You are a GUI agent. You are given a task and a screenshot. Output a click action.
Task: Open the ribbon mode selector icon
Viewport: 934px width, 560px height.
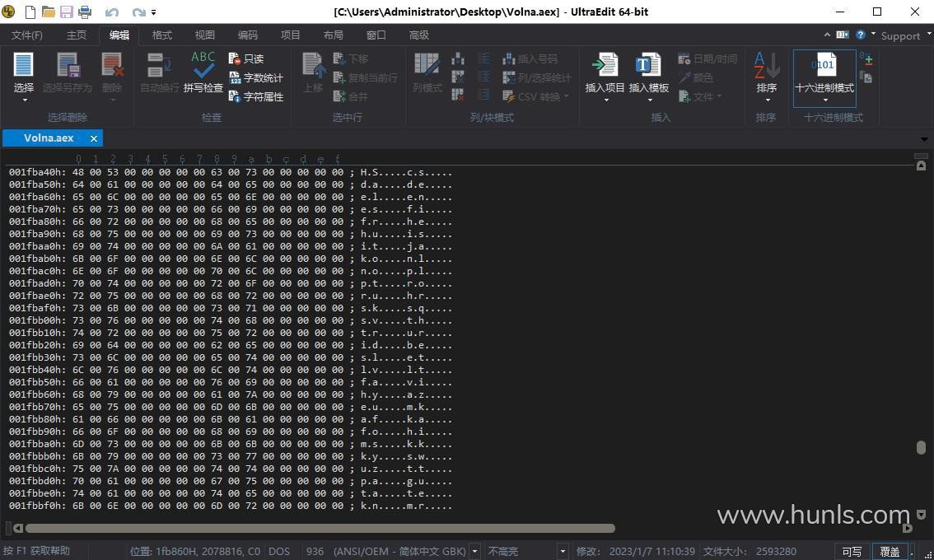pyautogui.click(x=843, y=35)
